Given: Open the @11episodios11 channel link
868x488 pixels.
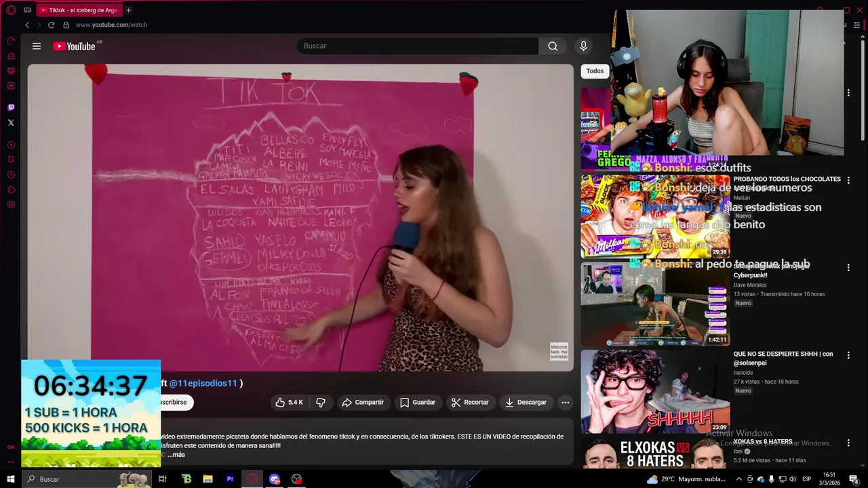Looking at the screenshot, I should coord(203,384).
